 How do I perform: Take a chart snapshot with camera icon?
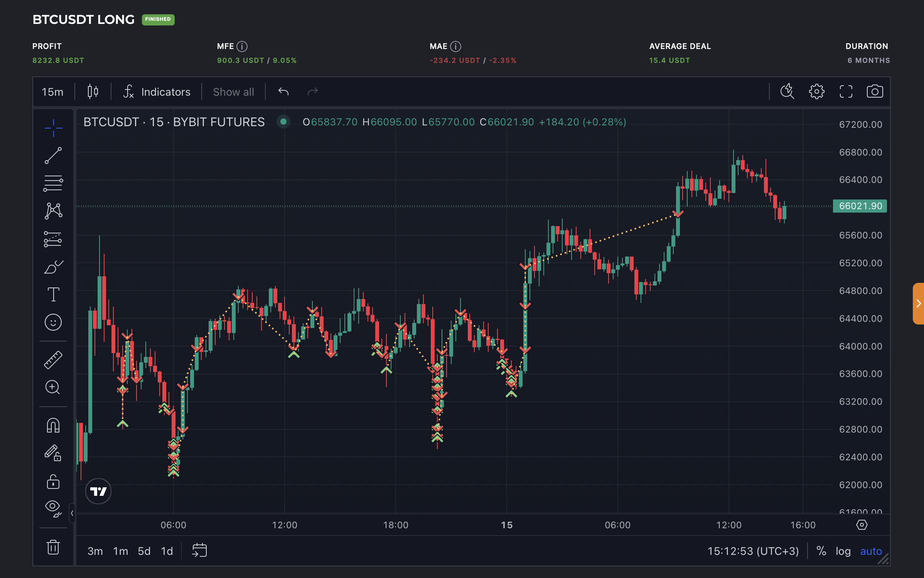click(x=875, y=91)
